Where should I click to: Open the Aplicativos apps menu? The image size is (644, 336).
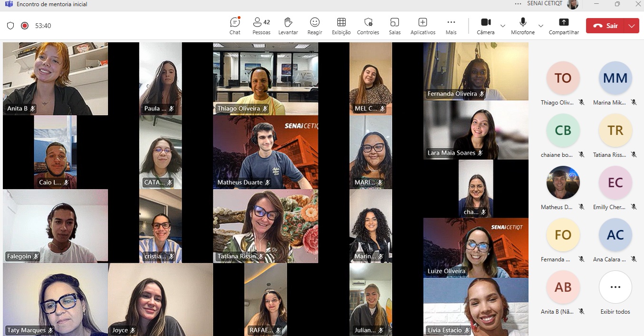[423, 26]
